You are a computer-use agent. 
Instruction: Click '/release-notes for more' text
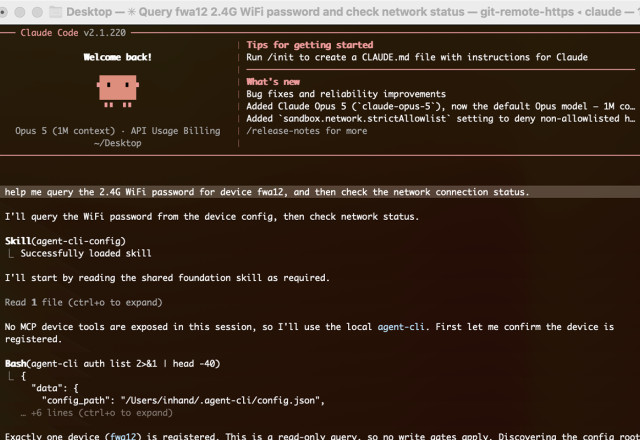(x=307, y=131)
